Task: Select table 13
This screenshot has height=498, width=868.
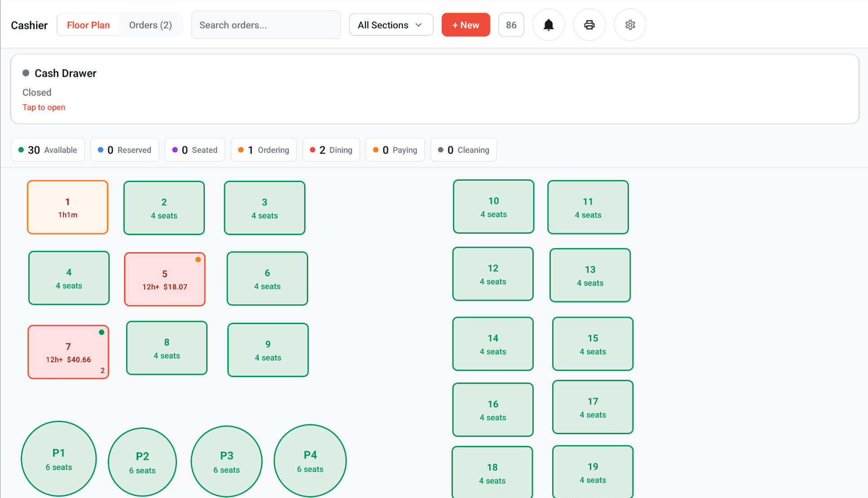Action: click(x=590, y=276)
